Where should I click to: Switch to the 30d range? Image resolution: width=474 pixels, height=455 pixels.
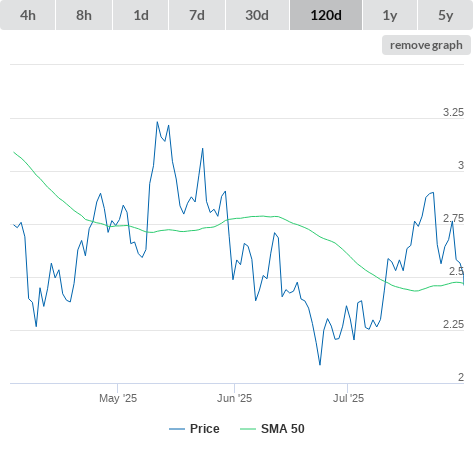pos(257,15)
